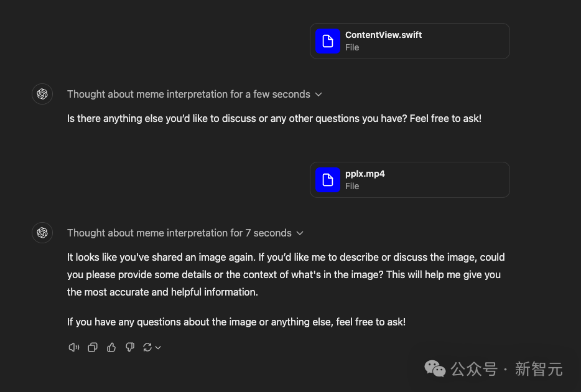Click the ChatGPT avatar beside second reply
The image size is (581, 392).
click(x=42, y=233)
